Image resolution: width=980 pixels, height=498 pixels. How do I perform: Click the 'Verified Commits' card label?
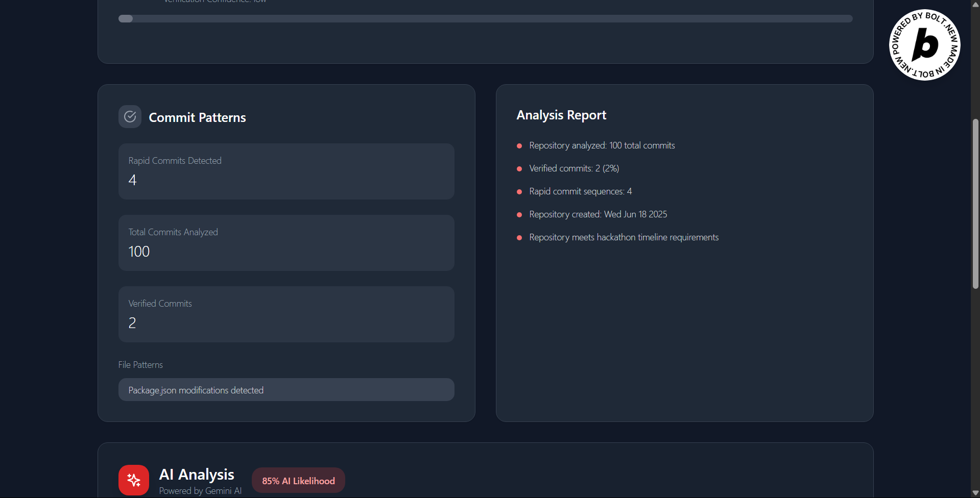click(x=160, y=304)
